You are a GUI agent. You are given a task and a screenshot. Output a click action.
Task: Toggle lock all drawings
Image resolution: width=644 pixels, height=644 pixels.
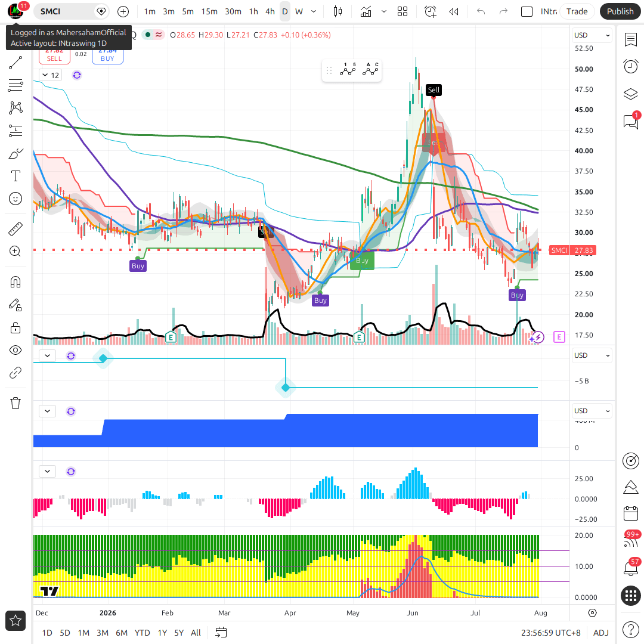(x=16, y=327)
